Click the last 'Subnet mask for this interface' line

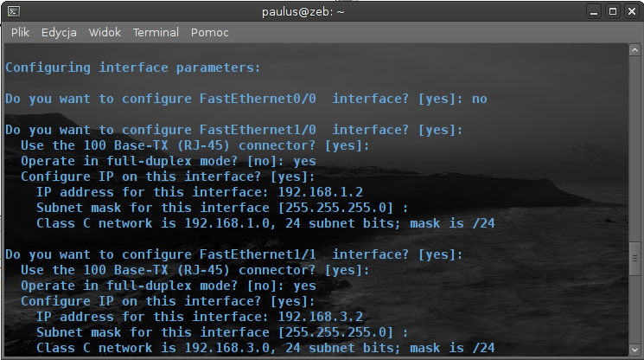221,332
